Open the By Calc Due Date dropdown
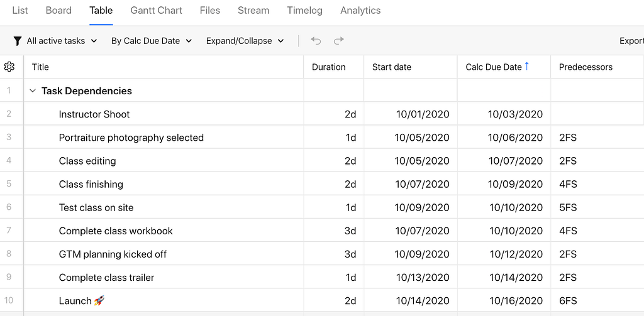644x316 pixels. click(151, 41)
